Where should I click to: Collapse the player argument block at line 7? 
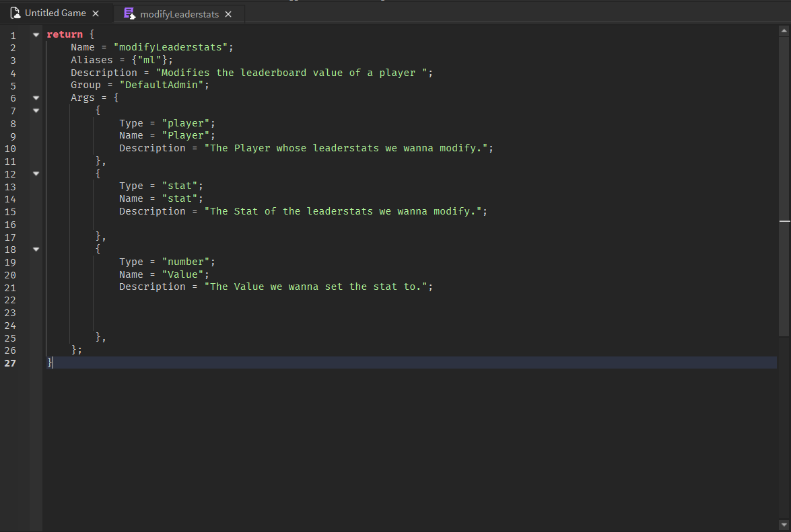click(36, 110)
